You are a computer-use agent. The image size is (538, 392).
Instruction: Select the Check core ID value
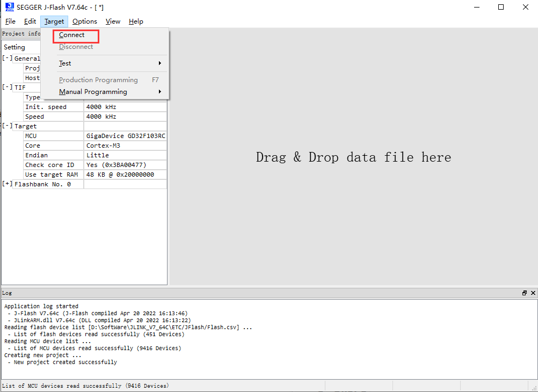(125, 165)
